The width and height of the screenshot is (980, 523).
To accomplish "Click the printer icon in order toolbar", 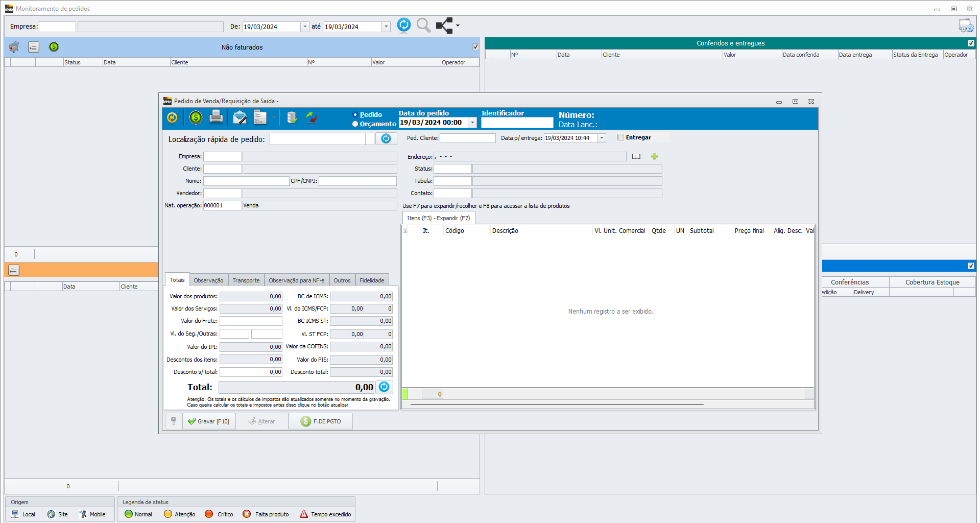I will [x=216, y=117].
